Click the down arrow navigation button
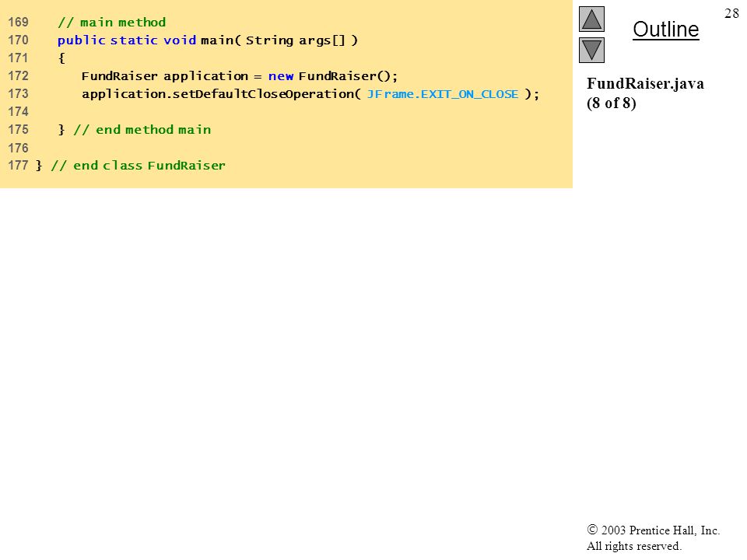 [591, 50]
